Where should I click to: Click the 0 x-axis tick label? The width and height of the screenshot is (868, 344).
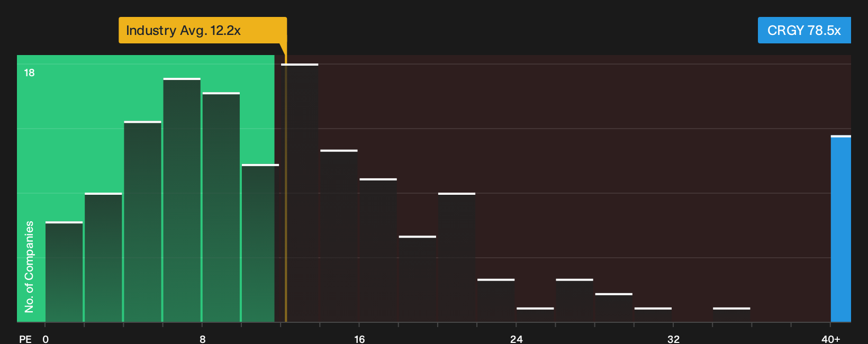pyautogui.click(x=46, y=339)
